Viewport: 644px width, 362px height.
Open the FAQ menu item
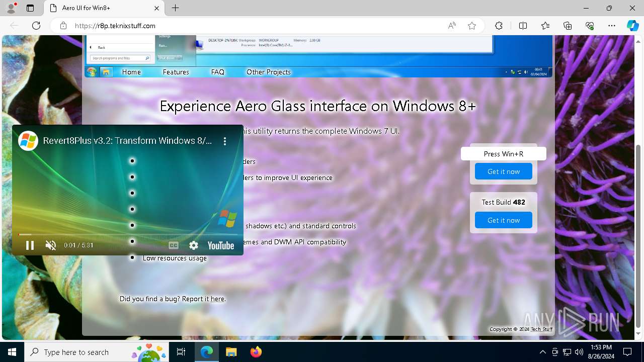pos(218,72)
